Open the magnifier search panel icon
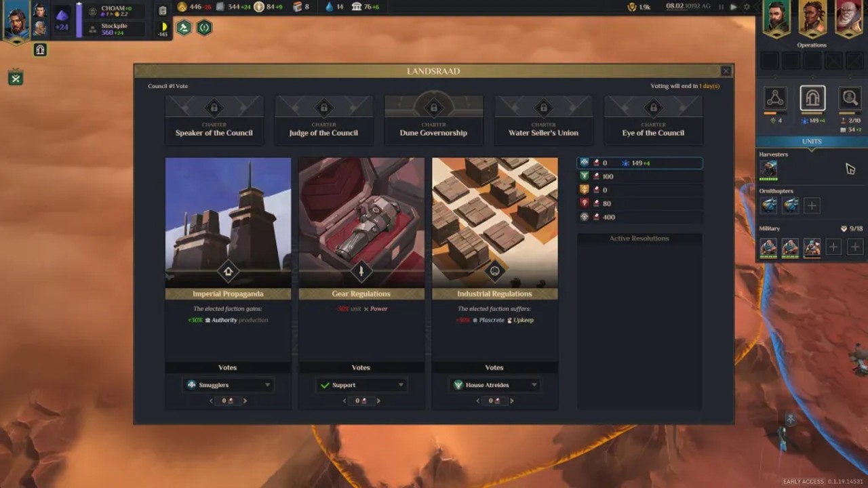Image resolution: width=868 pixels, height=488 pixels. click(x=850, y=98)
